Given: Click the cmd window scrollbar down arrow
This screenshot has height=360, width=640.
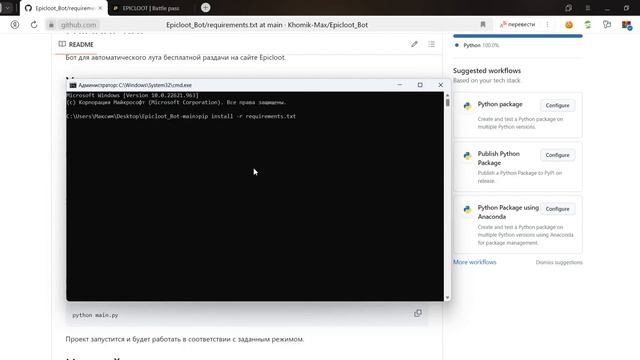Looking at the screenshot, I should (x=447, y=298).
